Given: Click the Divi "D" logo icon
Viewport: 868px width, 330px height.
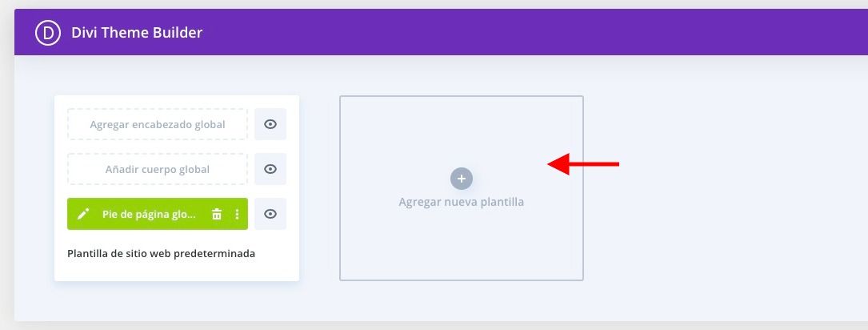Looking at the screenshot, I should [x=48, y=33].
